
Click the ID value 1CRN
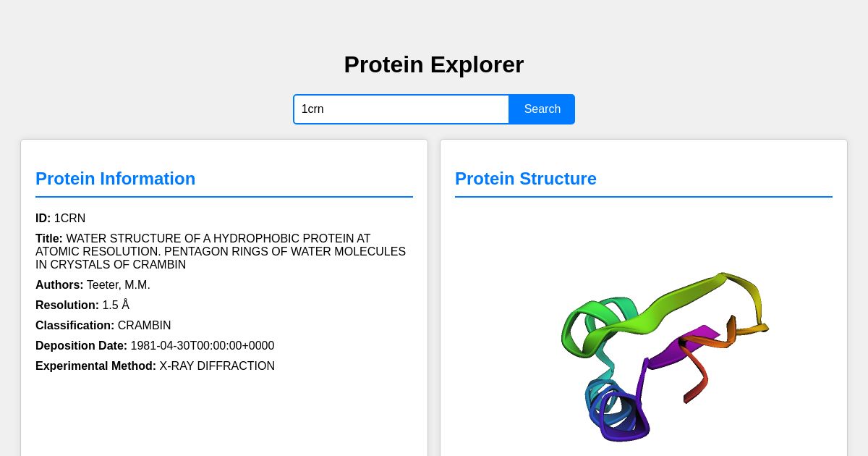(69, 219)
